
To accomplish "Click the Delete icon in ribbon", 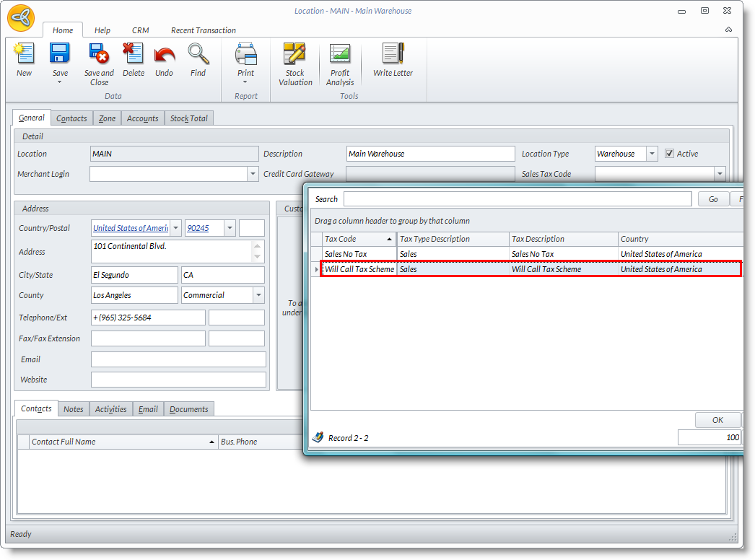I will [133, 55].
